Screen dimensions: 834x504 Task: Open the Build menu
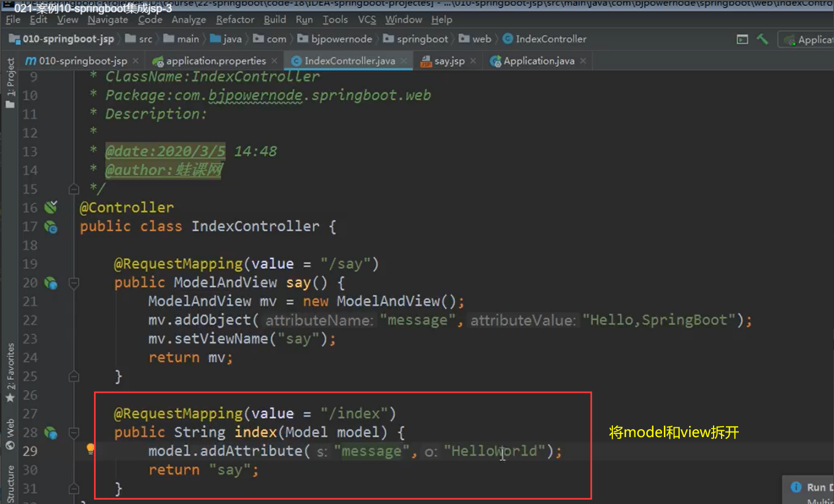(x=275, y=20)
